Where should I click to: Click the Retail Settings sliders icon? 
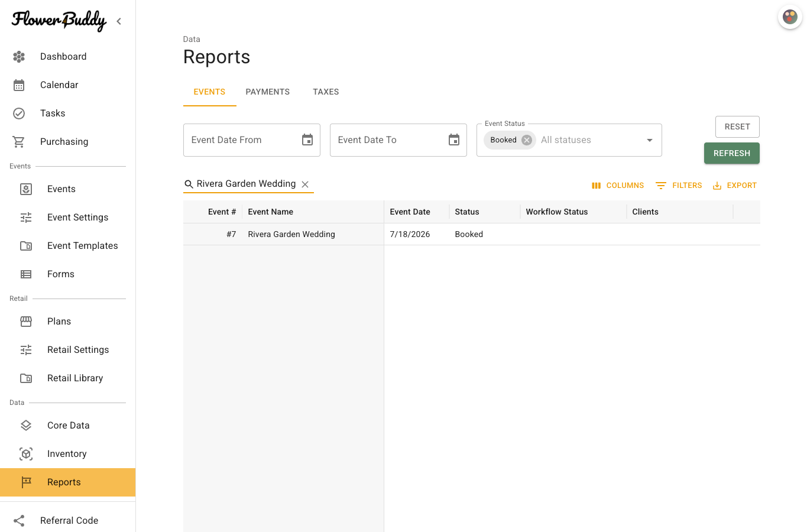(26, 350)
